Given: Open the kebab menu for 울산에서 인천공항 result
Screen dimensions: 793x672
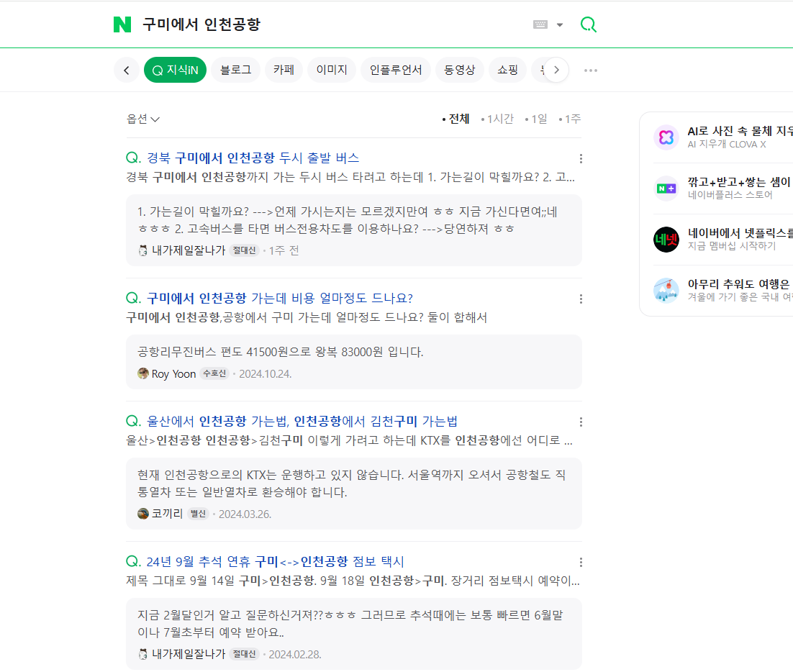Looking at the screenshot, I should [x=581, y=422].
